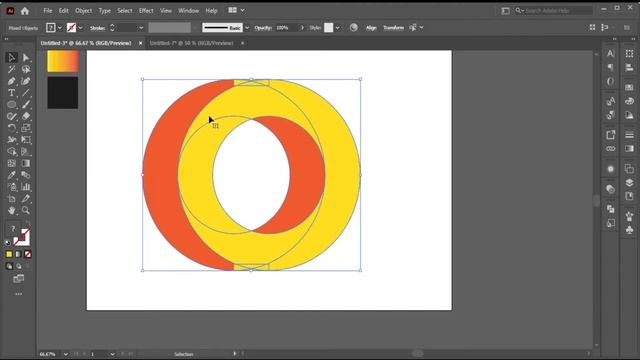Open the arrange documents workspace dropdown
The width and height of the screenshot is (640, 360).
[236, 10]
